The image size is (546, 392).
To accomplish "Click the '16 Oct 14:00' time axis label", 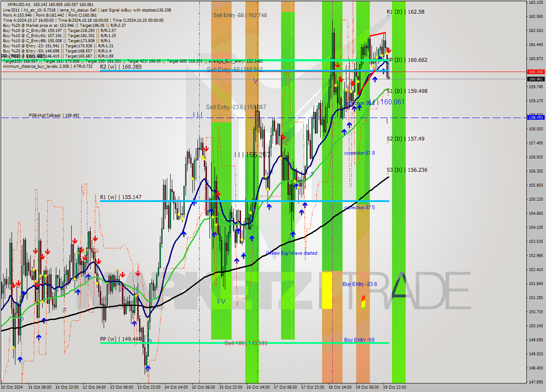I will click(x=259, y=387).
